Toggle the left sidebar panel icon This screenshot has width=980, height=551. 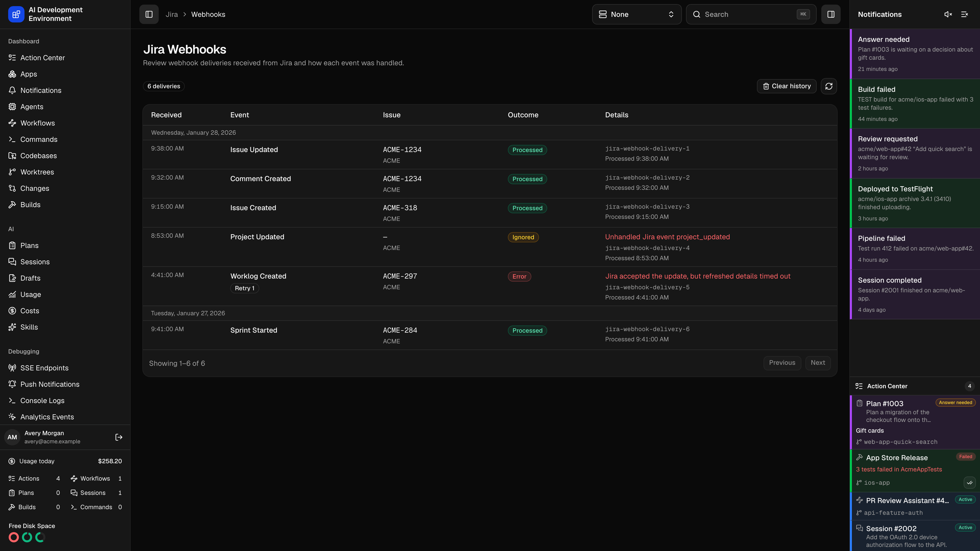pyautogui.click(x=149, y=14)
